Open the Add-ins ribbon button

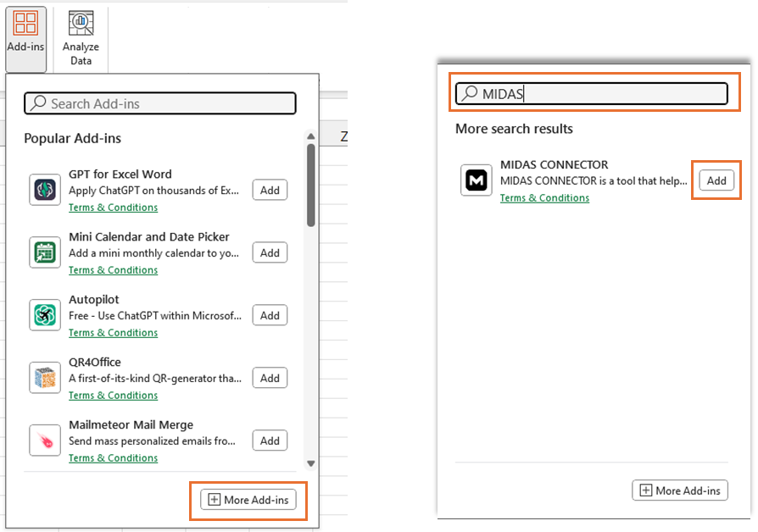click(x=25, y=39)
